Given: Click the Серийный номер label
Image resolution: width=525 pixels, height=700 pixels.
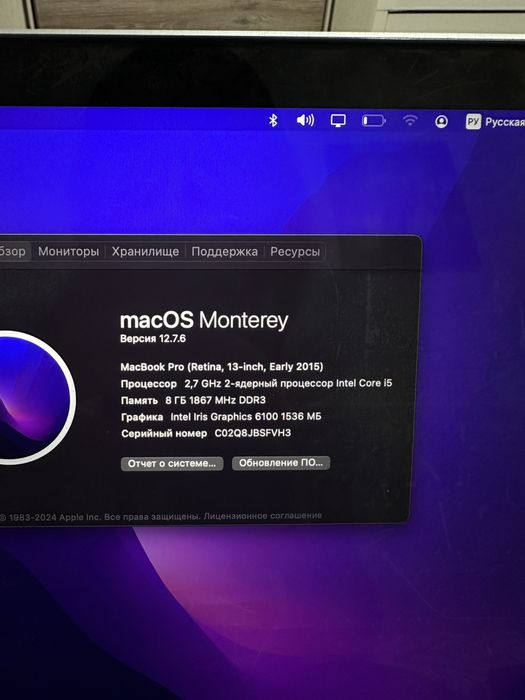Looking at the screenshot, I should pyautogui.click(x=164, y=433).
